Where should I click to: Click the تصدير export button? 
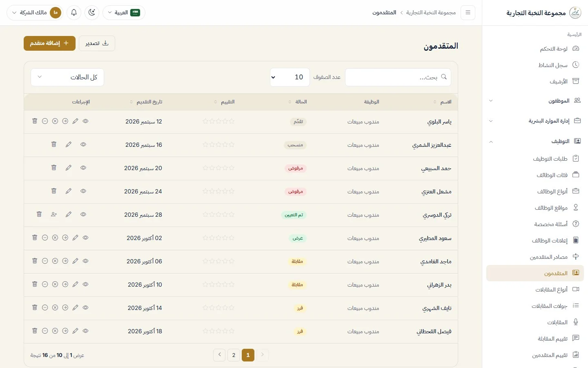click(x=97, y=43)
